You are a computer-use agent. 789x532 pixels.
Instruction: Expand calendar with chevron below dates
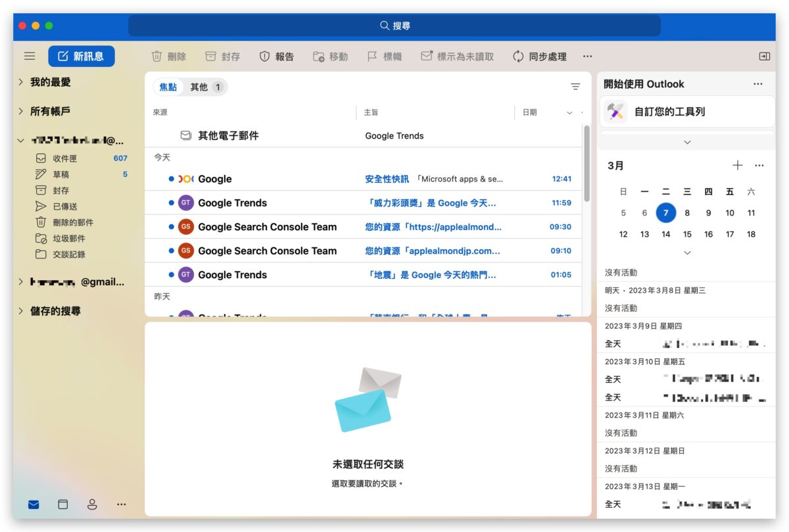click(x=687, y=253)
